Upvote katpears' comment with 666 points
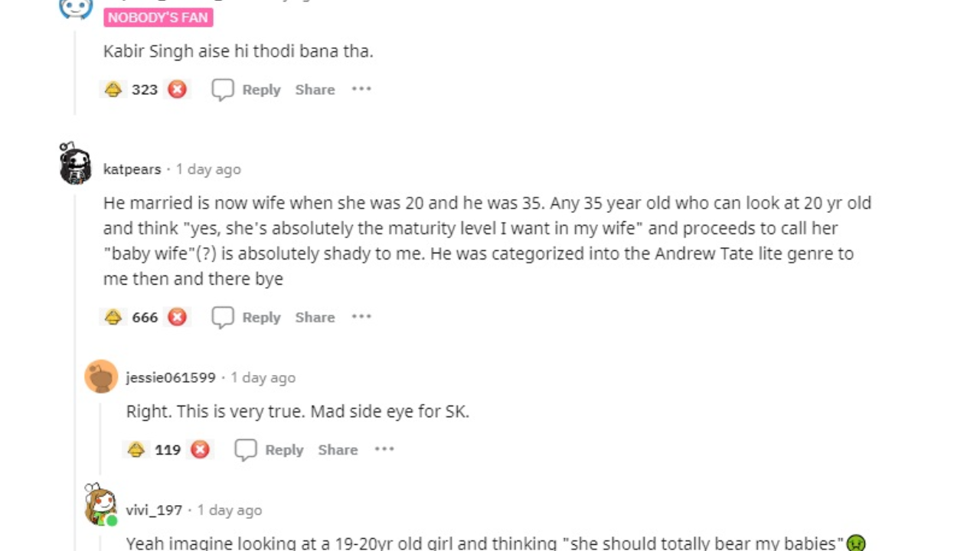Image resolution: width=980 pixels, height=551 pixels. (113, 317)
